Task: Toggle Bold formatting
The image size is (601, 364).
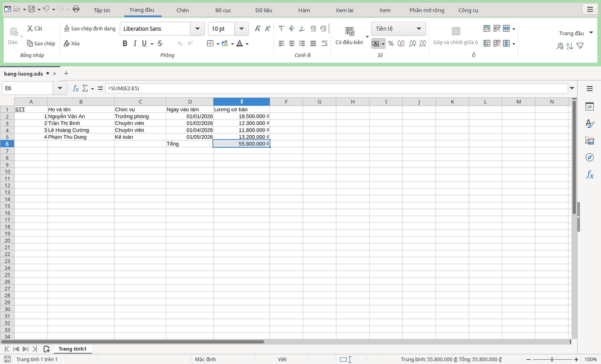Action: tap(124, 43)
